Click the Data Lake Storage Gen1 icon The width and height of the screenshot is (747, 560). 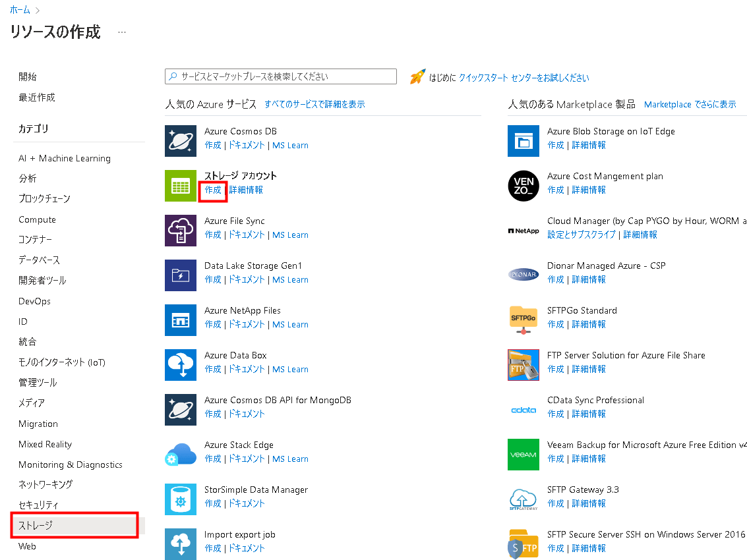(181, 275)
